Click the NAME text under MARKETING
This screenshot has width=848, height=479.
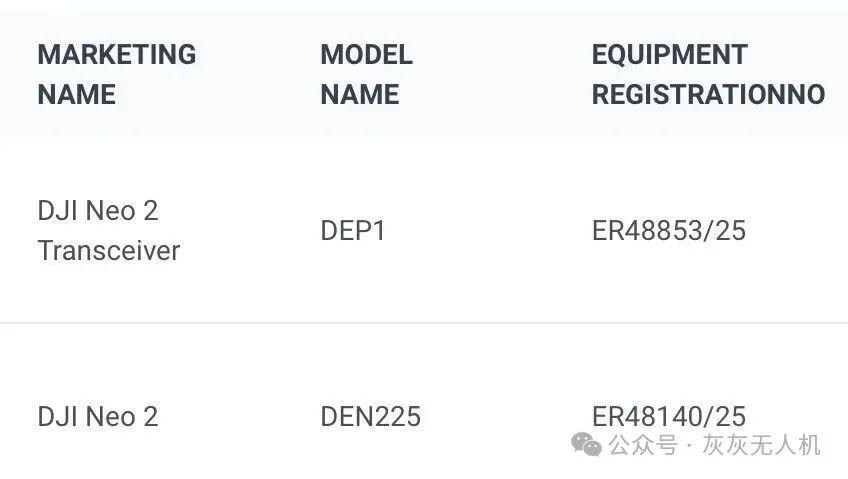coord(76,95)
